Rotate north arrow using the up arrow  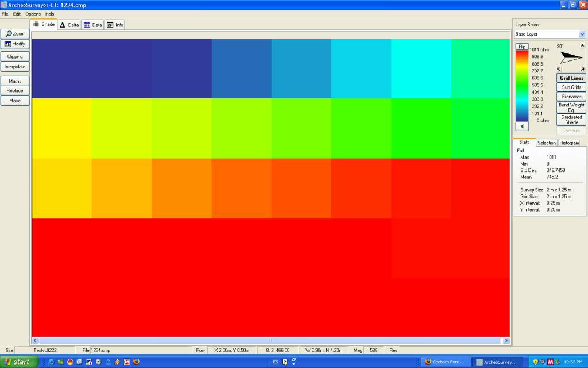point(582,46)
